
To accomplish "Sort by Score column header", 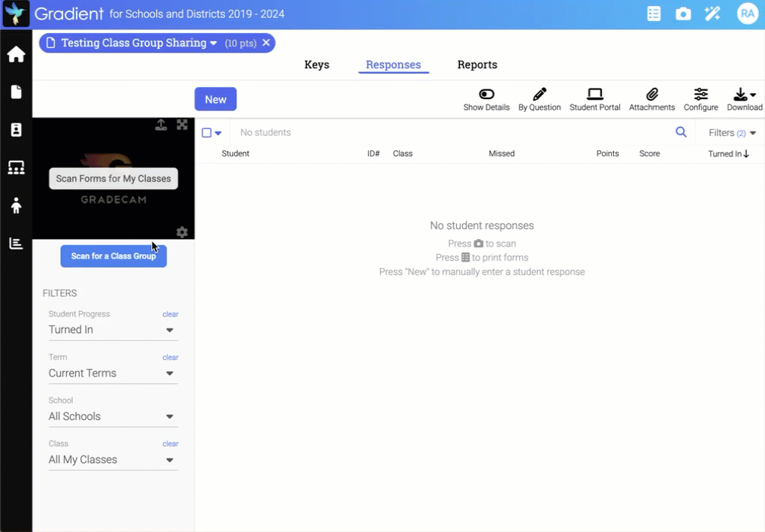I will coord(649,153).
